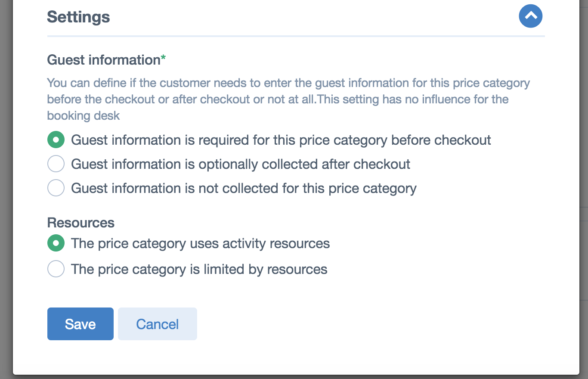
Task: Click the Settings section heading text
Action: tap(78, 17)
